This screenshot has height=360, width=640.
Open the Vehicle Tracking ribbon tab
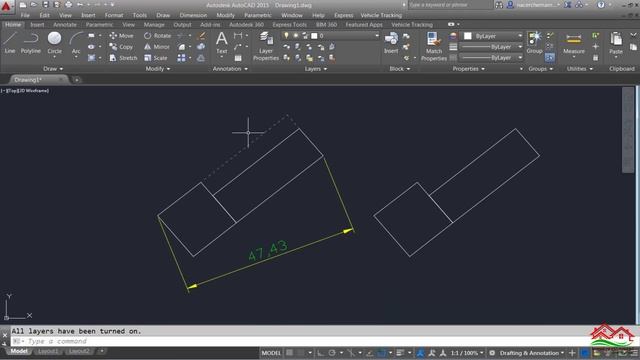point(412,24)
